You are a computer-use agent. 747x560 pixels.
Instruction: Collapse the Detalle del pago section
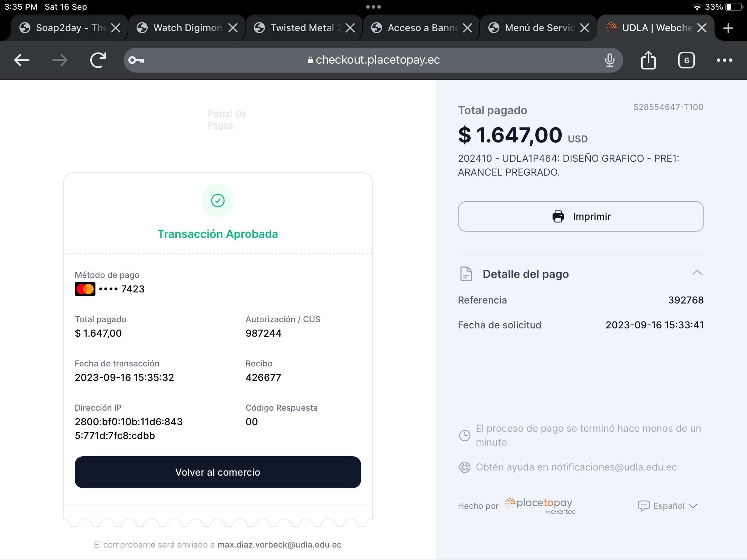[x=697, y=273]
